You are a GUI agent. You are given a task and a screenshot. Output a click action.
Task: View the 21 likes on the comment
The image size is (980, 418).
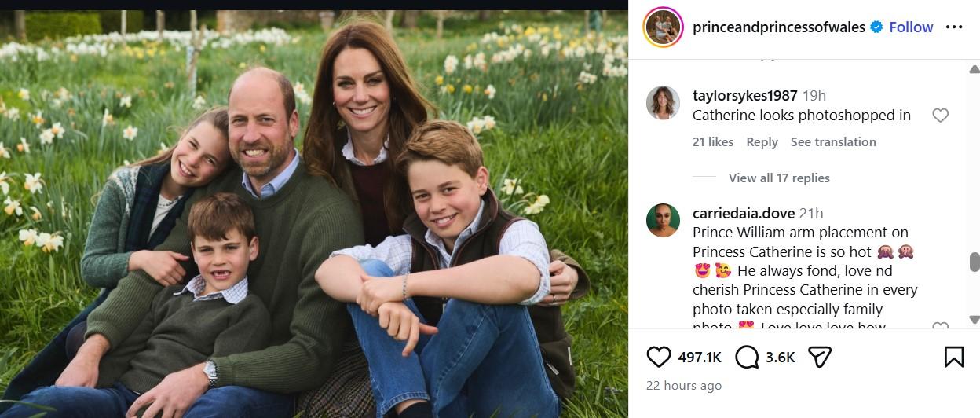713,142
